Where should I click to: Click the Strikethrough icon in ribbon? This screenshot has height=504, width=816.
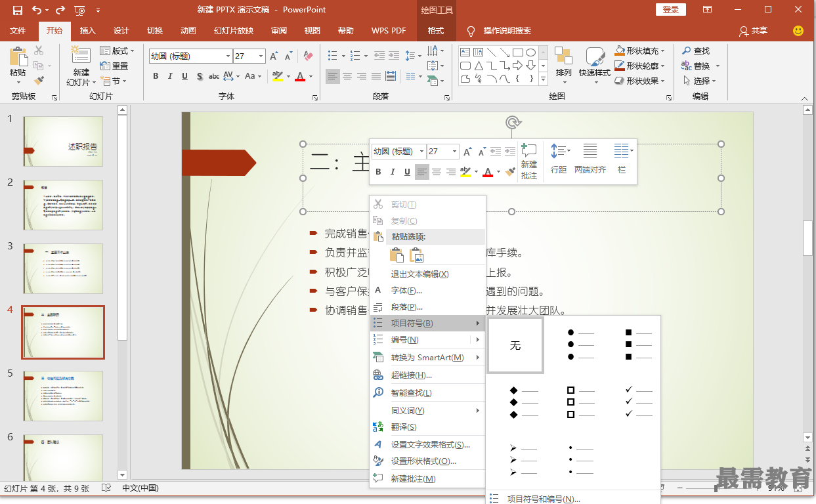tap(213, 76)
